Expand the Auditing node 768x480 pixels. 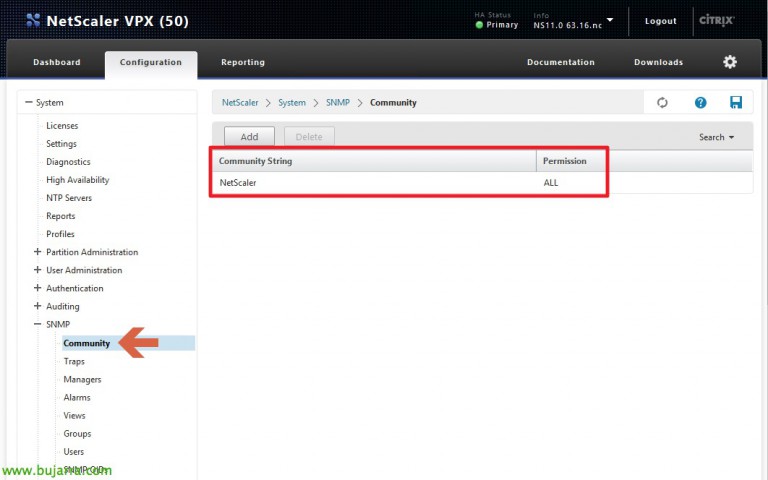(x=37, y=306)
